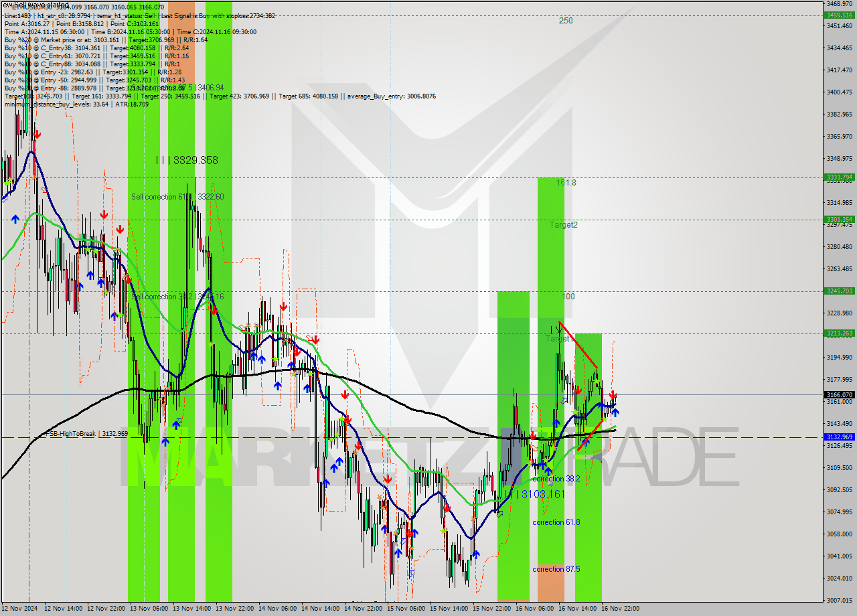
Task: Click the 14 Nov 22:00 time axis label
Action: click(363, 609)
